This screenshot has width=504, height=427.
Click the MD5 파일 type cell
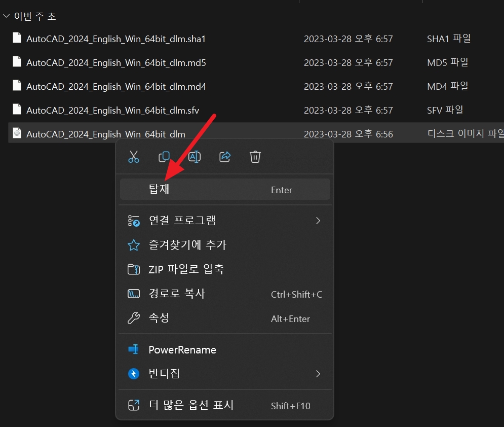tap(447, 63)
